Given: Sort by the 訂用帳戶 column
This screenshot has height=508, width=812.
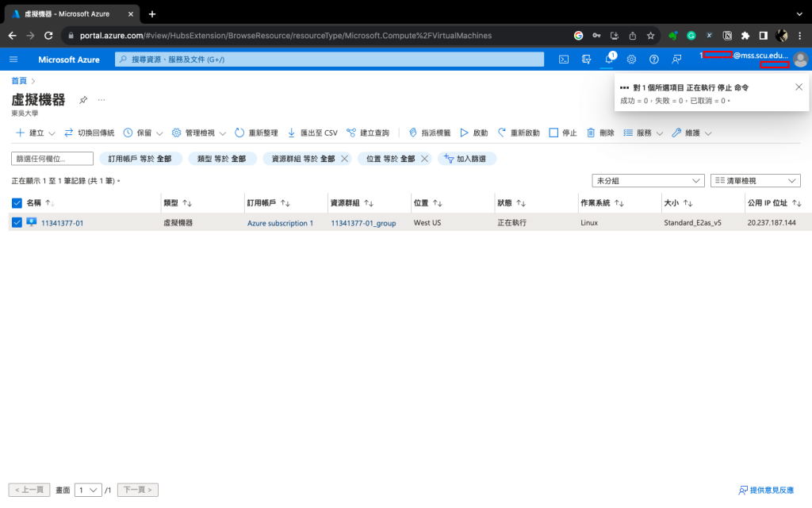Looking at the screenshot, I should tap(268, 202).
